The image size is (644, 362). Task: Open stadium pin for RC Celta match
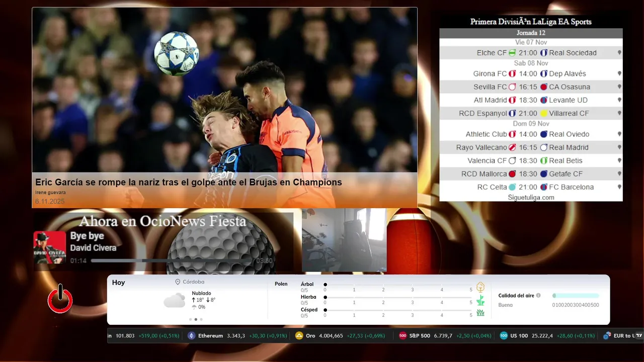click(x=619, y=187)
